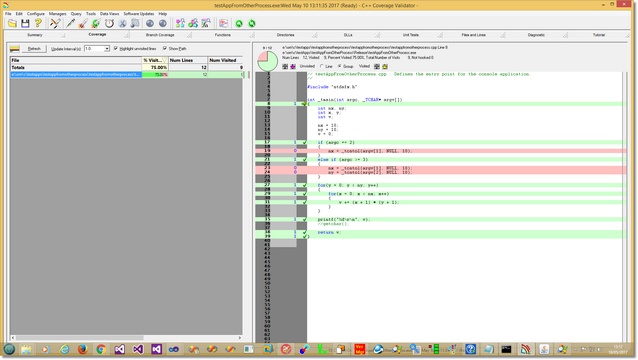Click the Num Lines column header
638x360 pixels.
pyautogui.click(x=188, y=60)
